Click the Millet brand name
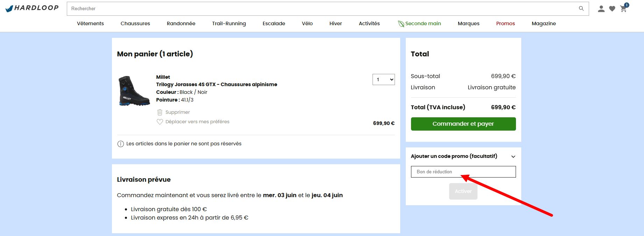Screen dimensions: 644x236 coord(163,77)
